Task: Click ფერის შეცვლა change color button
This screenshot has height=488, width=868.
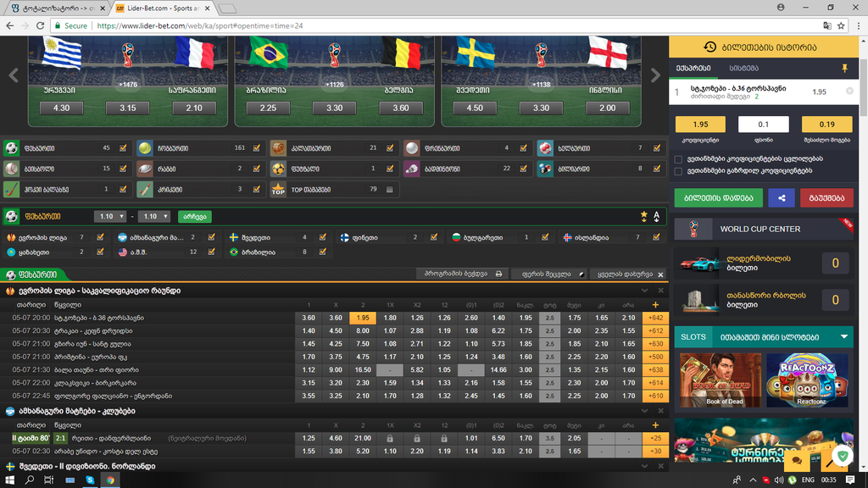Action: click(x=551, y=274)
